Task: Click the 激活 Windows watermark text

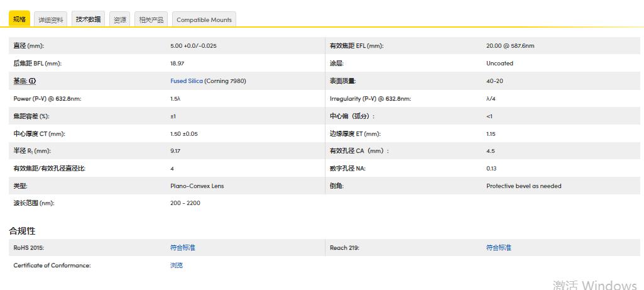Action: pyautogui.click(x=594, y=285)
